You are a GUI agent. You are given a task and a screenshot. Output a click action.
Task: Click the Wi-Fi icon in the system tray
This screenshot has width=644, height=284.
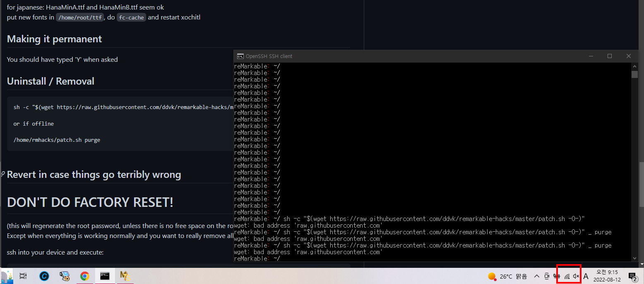click(567, 276)
